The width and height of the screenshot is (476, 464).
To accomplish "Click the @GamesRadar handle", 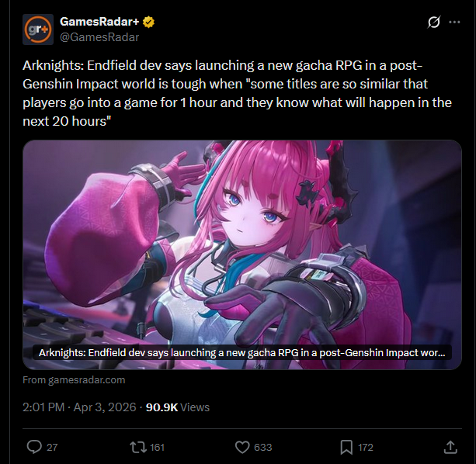I will 99,37.
